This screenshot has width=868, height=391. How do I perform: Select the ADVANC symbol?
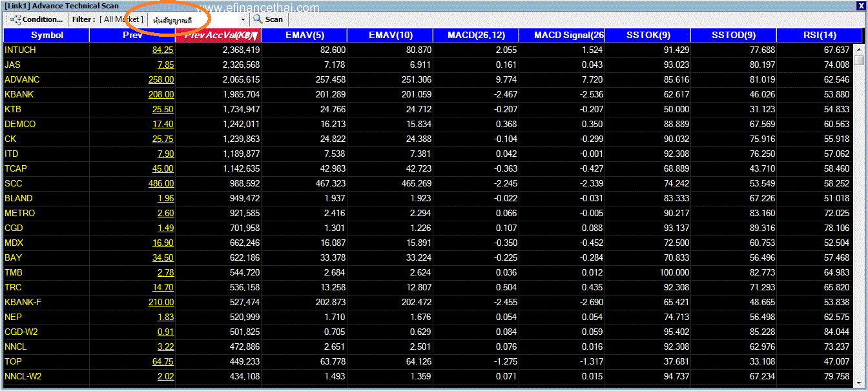[22, 79]
